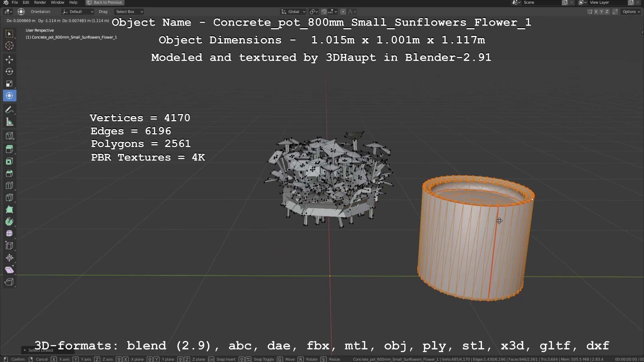
Task: Pick the Annotate pencil tool
Action: [9, 110]
